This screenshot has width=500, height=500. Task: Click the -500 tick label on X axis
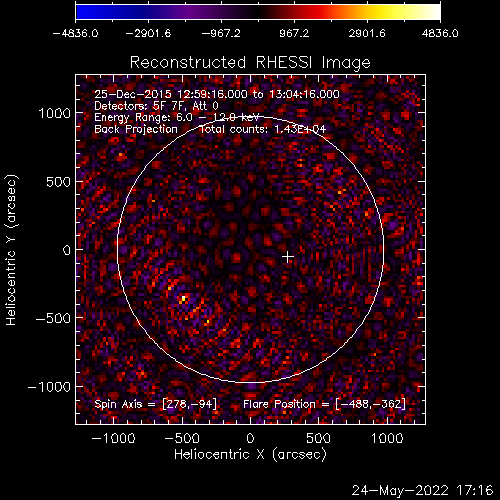click(182, 438)
